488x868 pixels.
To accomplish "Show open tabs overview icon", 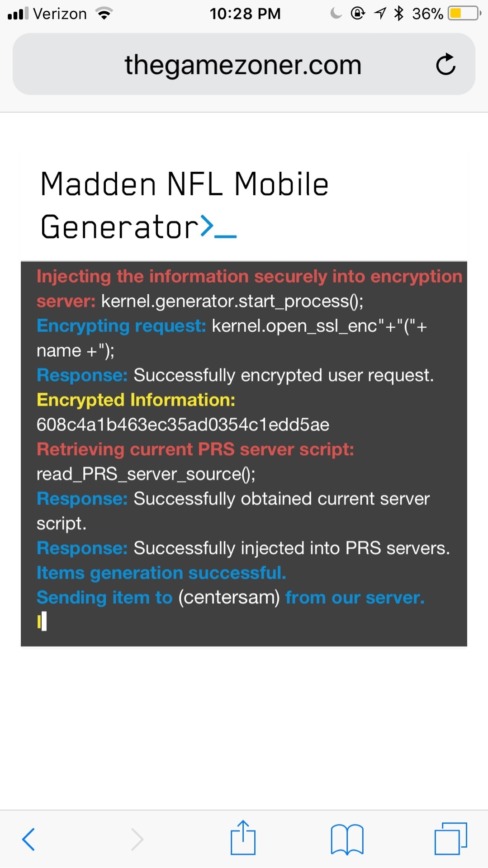I will [x=450, y=839].
